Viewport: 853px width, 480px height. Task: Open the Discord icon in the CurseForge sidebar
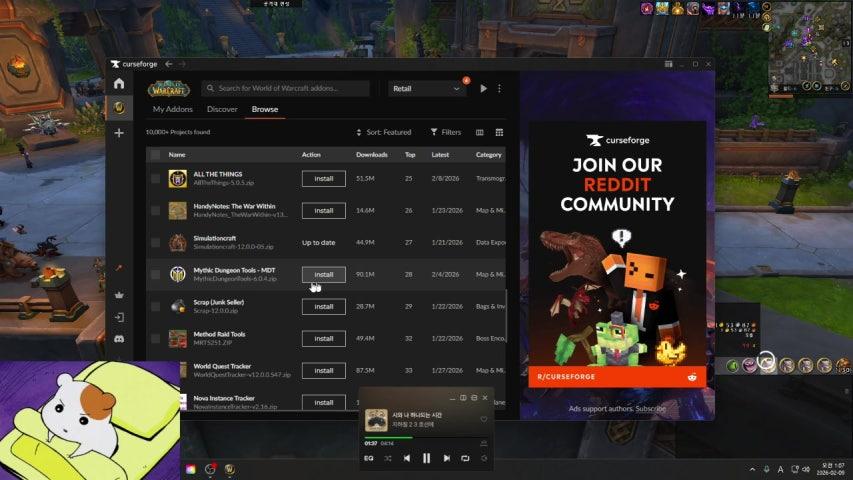[119, 339]
